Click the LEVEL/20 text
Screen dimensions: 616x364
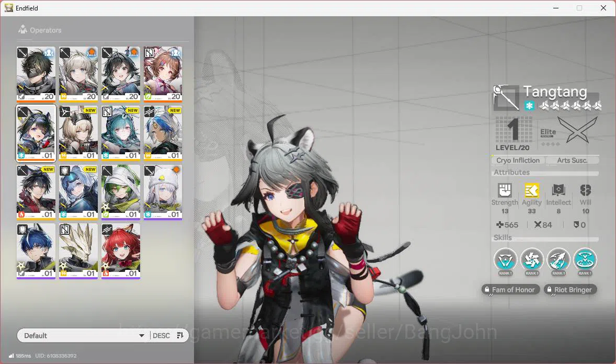[512, 148]
